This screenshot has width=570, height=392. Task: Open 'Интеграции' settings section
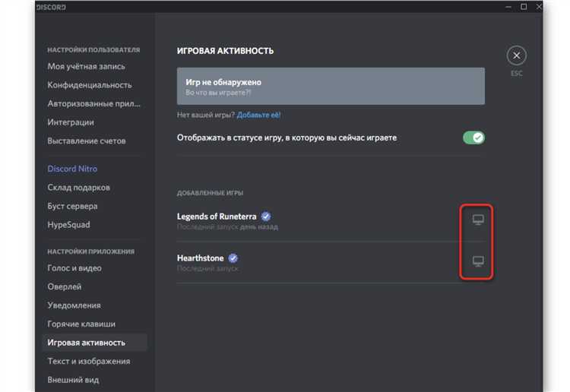click(x=71, y=122)
